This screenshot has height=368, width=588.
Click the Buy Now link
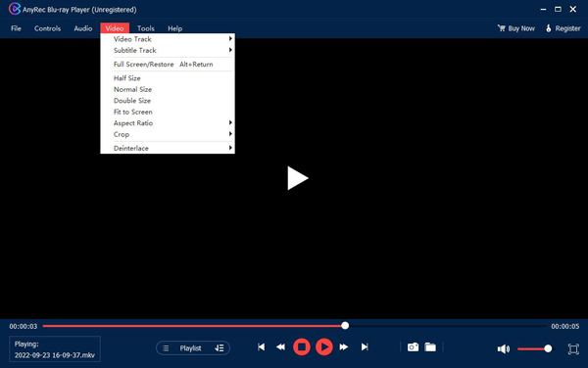coord(521,28)
